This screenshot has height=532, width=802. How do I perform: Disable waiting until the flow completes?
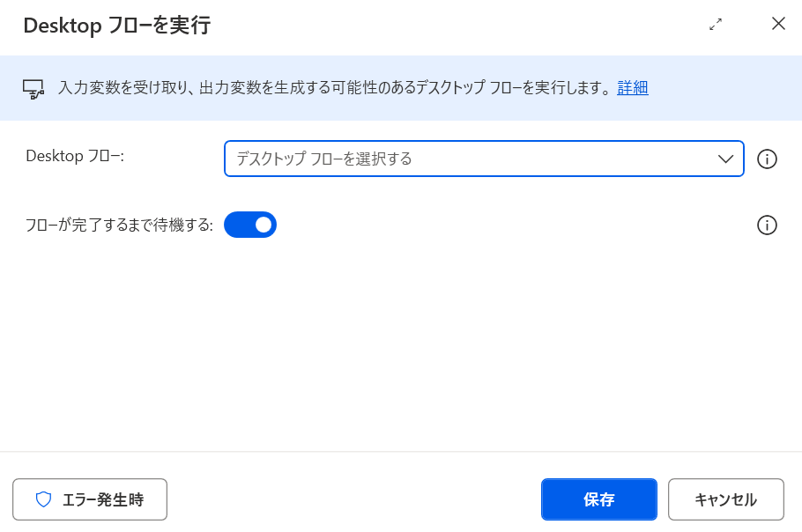click(x=250, y=225)
